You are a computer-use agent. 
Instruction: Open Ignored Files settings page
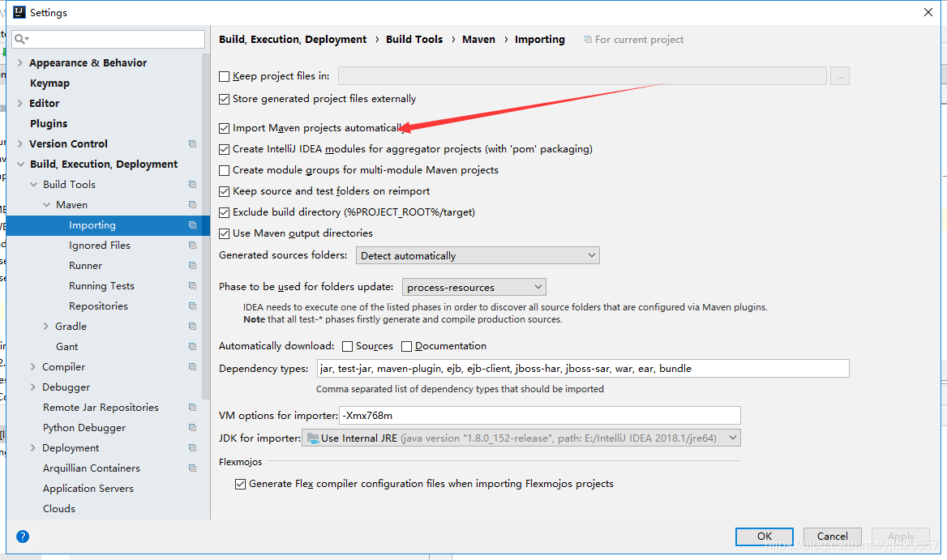(x=100, y=245)
